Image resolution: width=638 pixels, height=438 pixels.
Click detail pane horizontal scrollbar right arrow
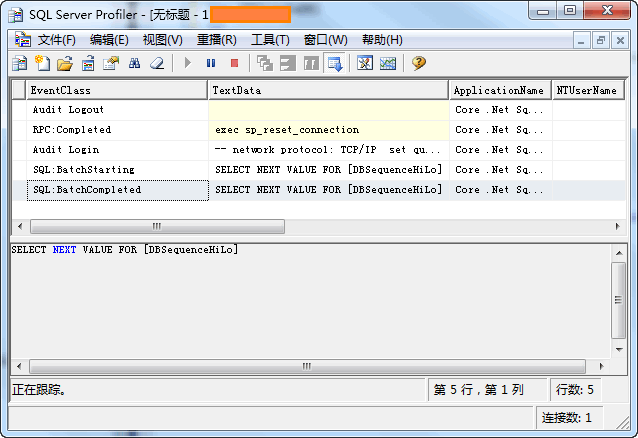pos(601,366)
